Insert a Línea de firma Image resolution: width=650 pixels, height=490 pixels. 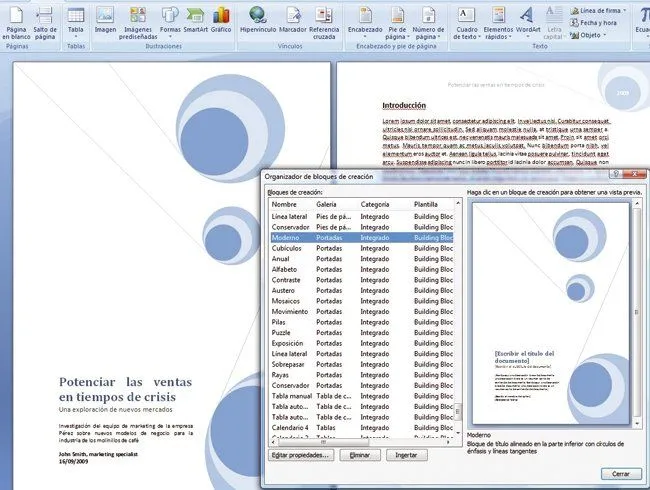click(598, 10)
